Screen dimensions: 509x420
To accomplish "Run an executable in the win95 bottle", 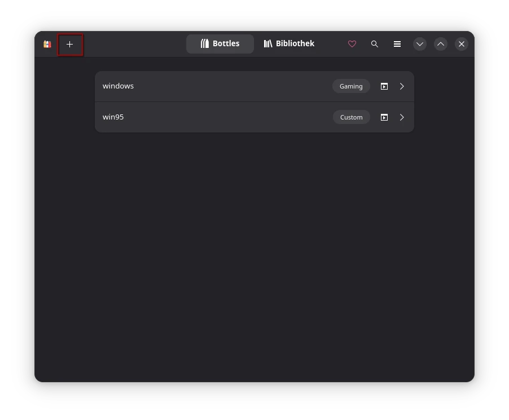I will coord(384,117).
